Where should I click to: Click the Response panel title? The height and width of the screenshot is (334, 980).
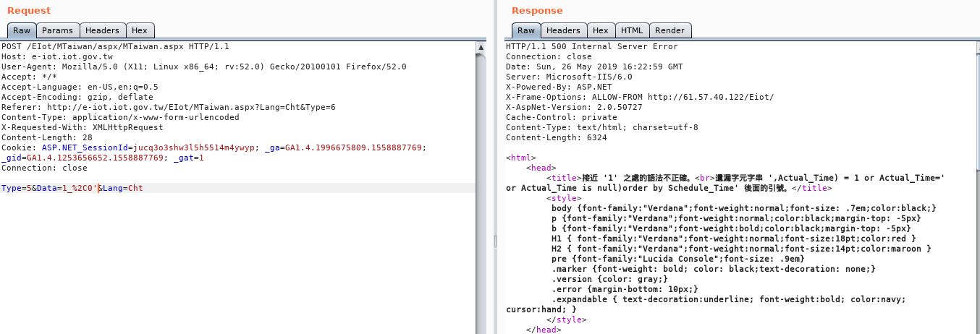(537, 10)
